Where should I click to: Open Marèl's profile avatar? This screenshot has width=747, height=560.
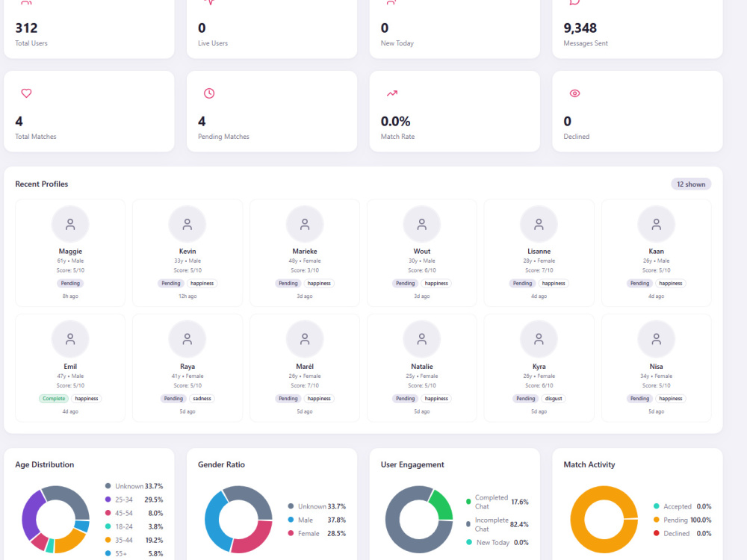pyautogui.click(x=305, y=339)
